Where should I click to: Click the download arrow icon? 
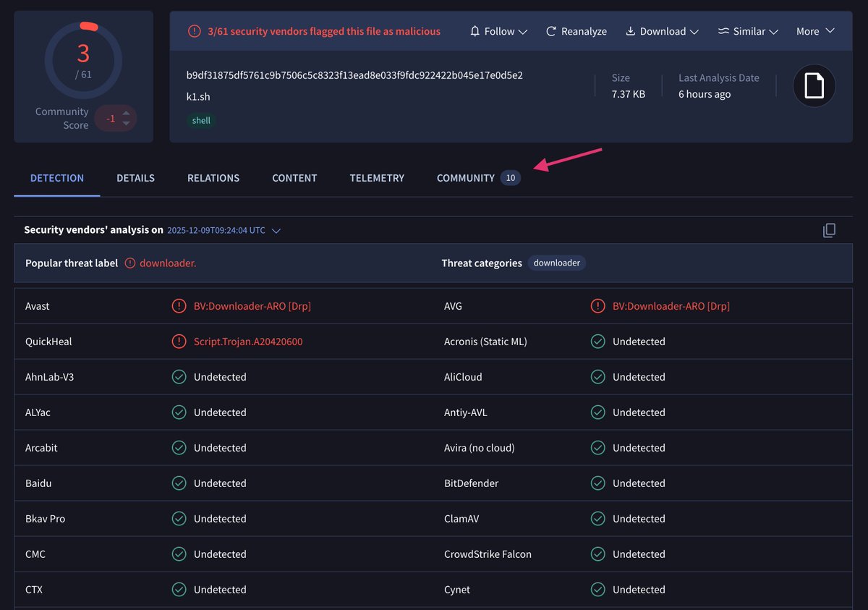coord(630,31)
